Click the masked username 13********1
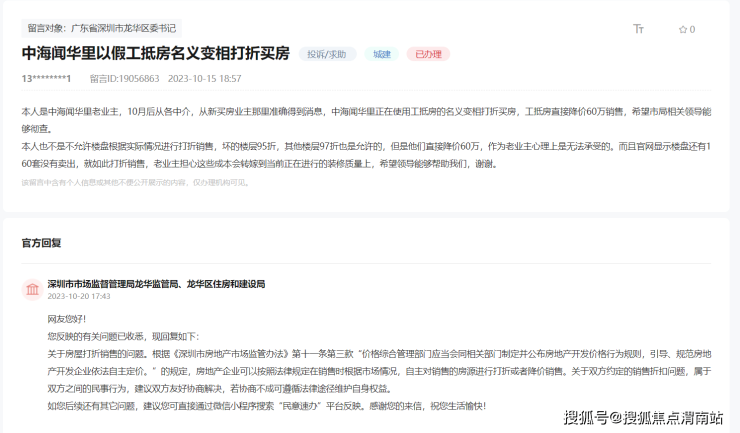This screenshot has width=740, height=433. click(46, 78)
